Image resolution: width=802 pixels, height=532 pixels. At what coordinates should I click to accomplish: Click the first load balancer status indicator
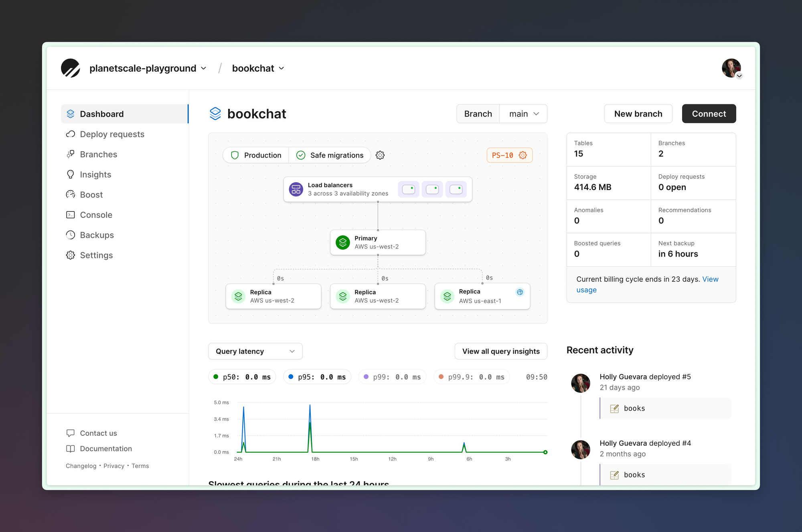(x=408, y=189)
